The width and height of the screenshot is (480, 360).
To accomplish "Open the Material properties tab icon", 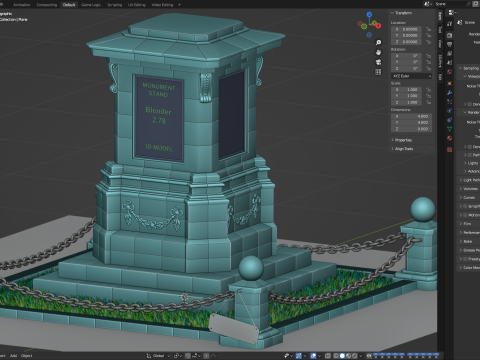I will (x=450, y=138).
